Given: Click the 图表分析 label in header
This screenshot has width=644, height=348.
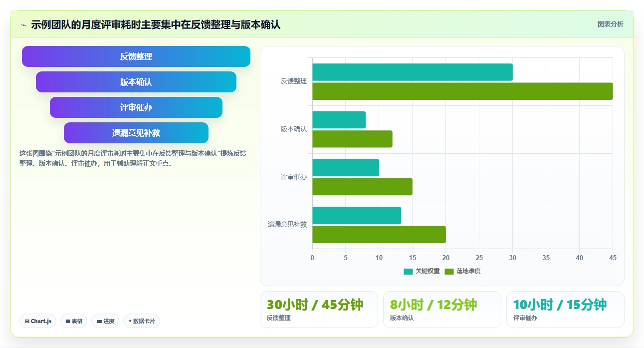Looking at the screenshot, I should (x=611, y=24).
